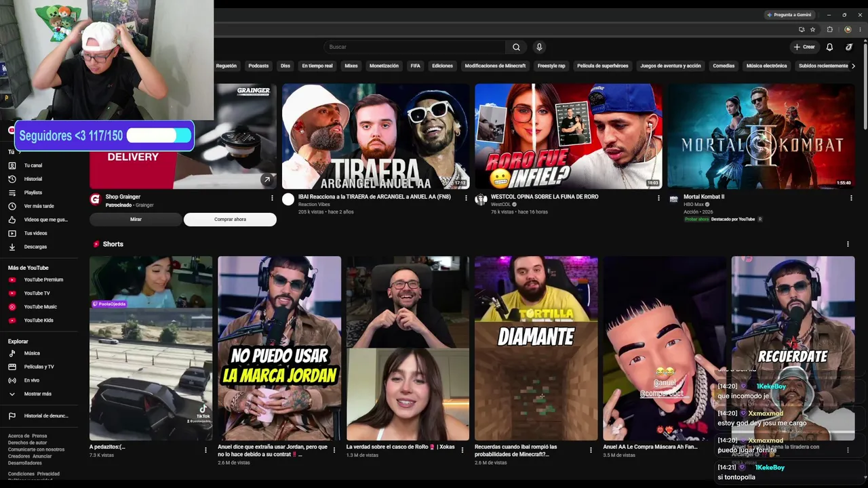Viewport: 868px width, 488px height.
Task: Open the YouTube account avatar menu
Action: coord(849,47)
